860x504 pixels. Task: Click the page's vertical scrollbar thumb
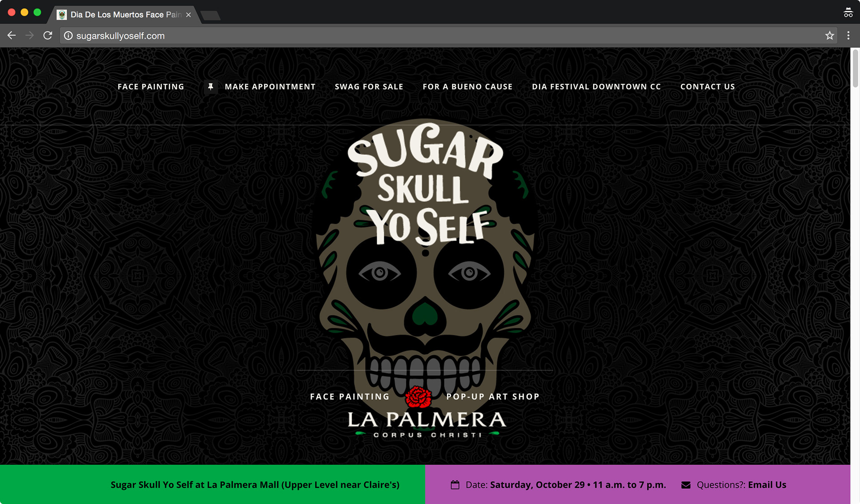(855, 68)
